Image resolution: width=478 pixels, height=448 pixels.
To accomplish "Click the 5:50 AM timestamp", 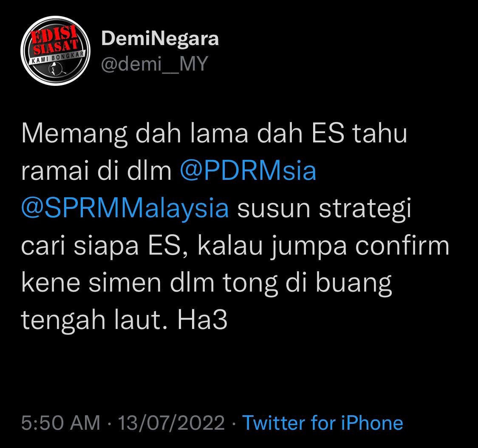I will point(61,423).
